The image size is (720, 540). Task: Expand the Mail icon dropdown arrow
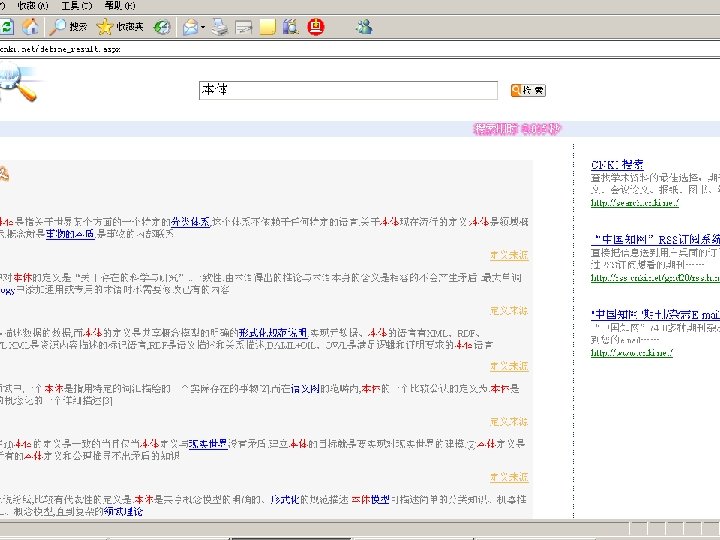coord(203,27)
